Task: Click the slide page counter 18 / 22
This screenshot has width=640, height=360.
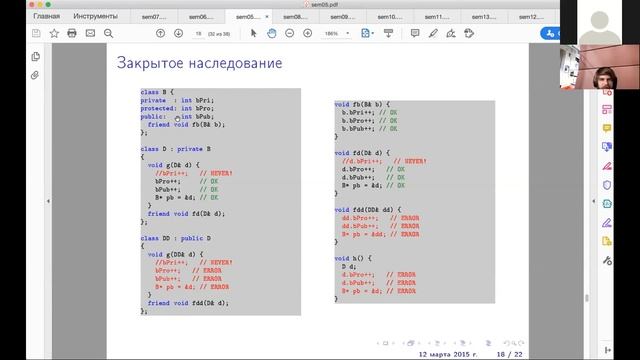Action: (x=509, y=354)
